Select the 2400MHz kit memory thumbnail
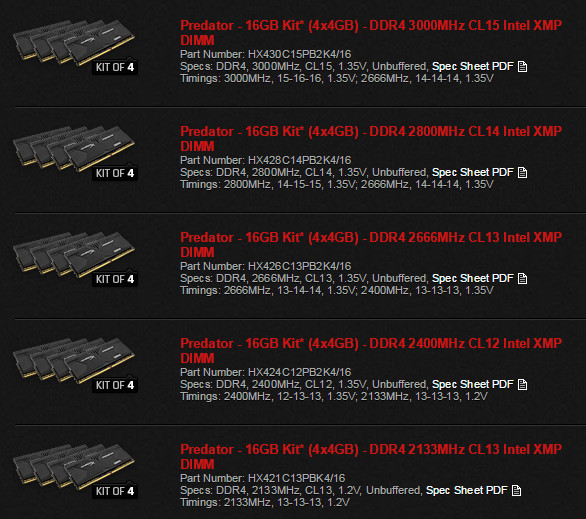Screen dimensions: 586x519 75,365
